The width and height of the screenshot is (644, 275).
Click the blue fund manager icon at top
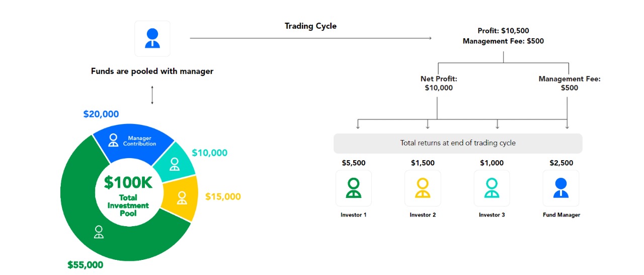[152, 38]
